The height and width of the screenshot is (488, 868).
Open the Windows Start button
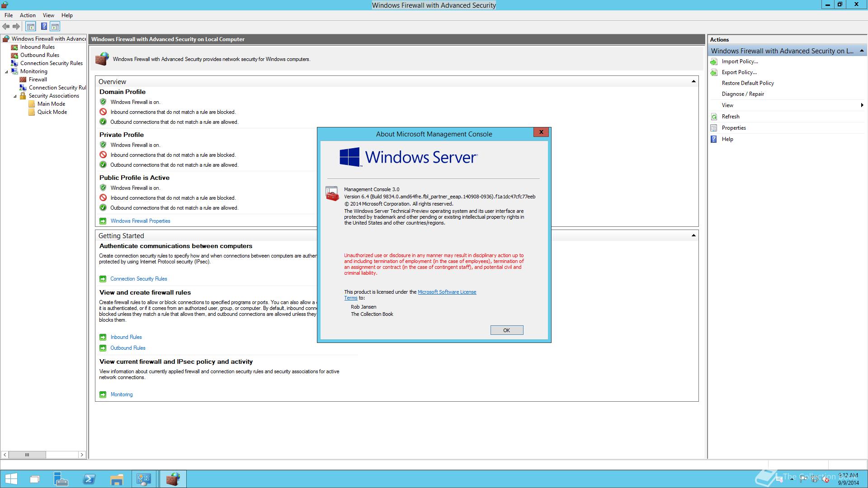click(x=11, y=479)
